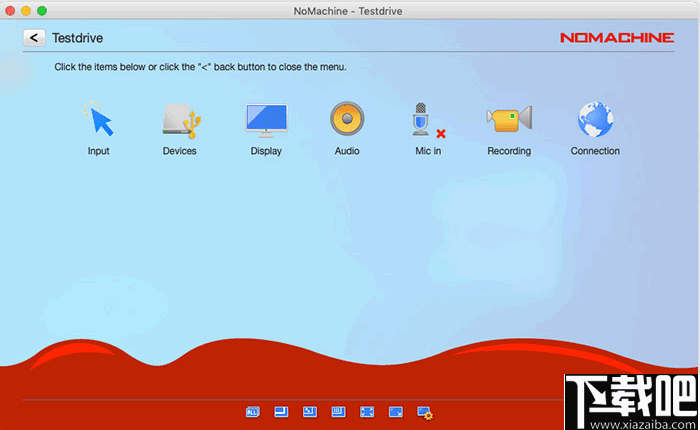Click the NOMACHINE logo

point(617,38)
